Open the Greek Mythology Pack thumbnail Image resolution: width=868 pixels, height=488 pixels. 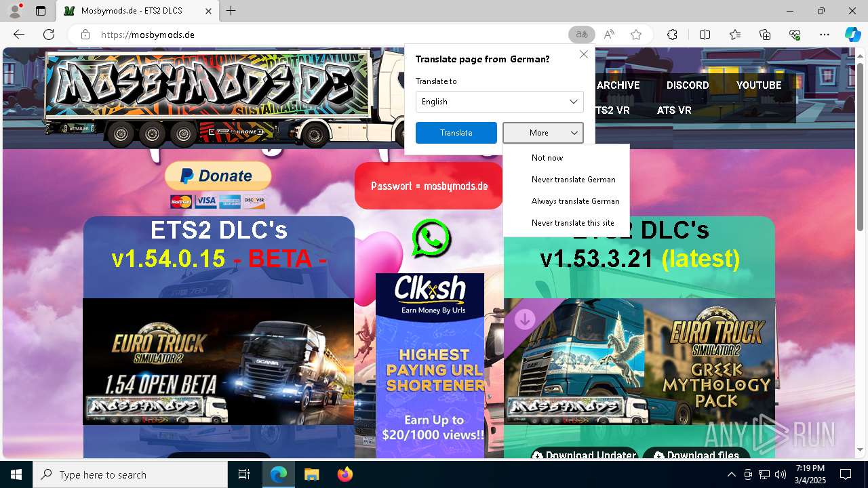coord(639,361)
